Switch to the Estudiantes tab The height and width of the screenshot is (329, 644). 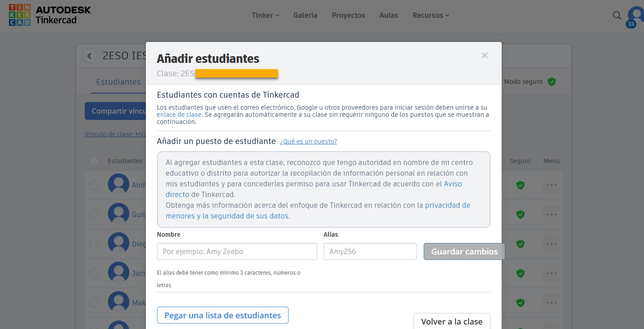click(118, 82)
